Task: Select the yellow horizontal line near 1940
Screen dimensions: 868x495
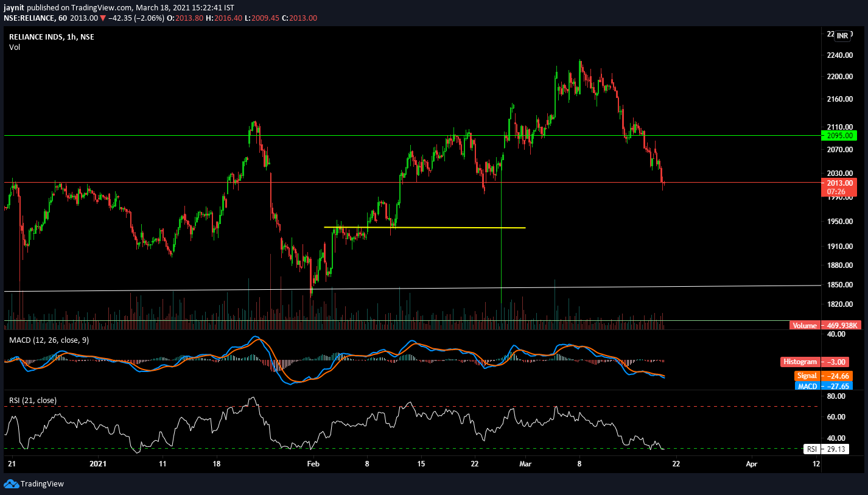Action: coord(424,228)
